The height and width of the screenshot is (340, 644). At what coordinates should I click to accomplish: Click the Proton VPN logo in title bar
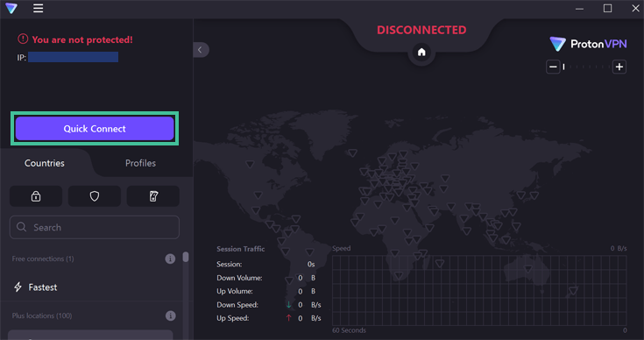point(11,8)
